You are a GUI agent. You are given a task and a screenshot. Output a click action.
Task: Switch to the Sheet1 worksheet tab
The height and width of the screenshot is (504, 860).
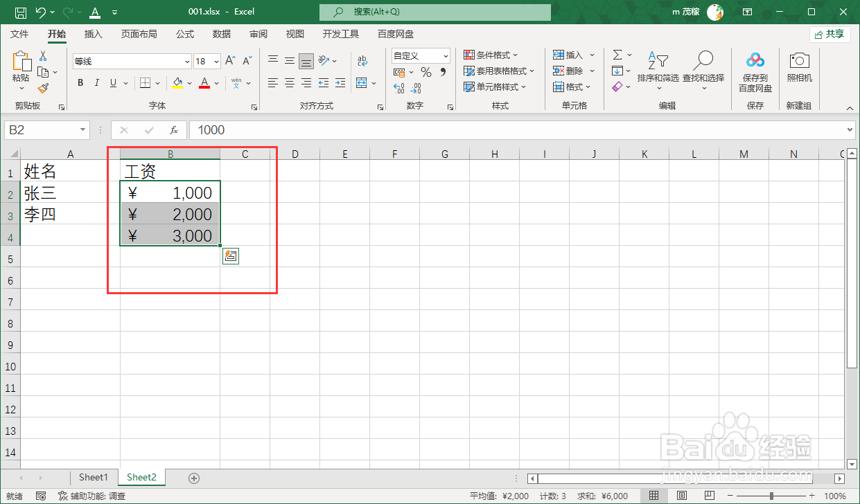pos(94,477)
